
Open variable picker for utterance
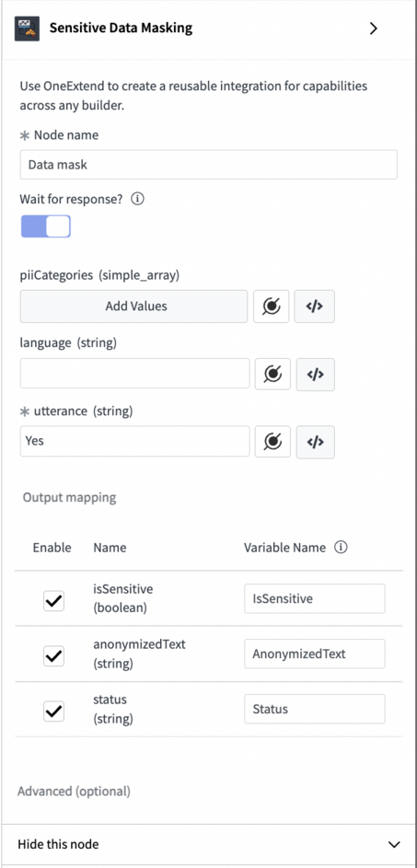coord(272,441)
